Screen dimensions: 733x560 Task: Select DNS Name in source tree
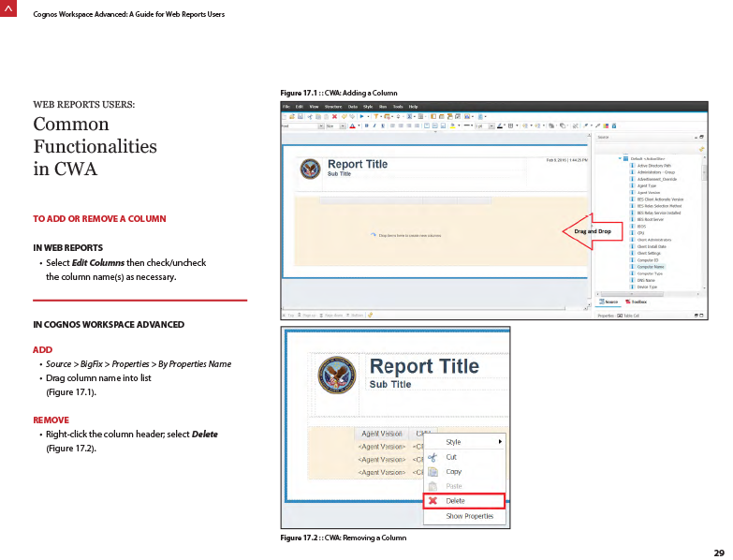pyautogui.click(x=646, y=280)
